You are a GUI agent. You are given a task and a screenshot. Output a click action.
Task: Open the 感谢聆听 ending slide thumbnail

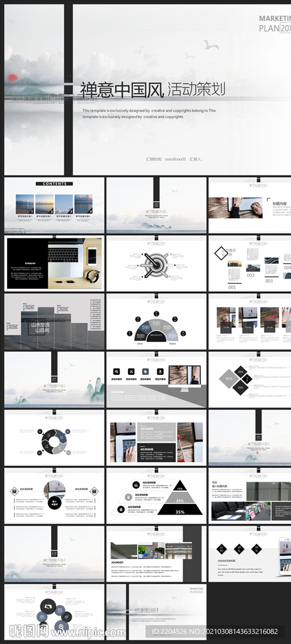(x=156, y=612)
